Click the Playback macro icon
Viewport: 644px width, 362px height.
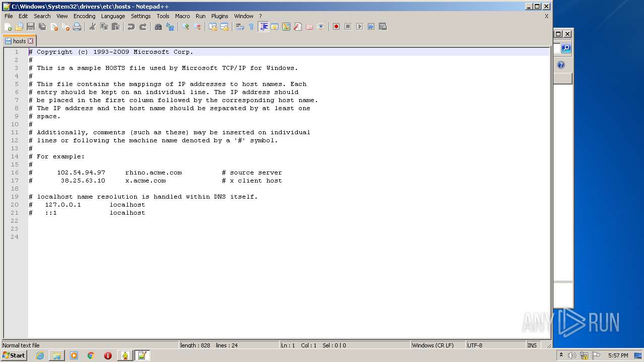[x=360, y=27]
